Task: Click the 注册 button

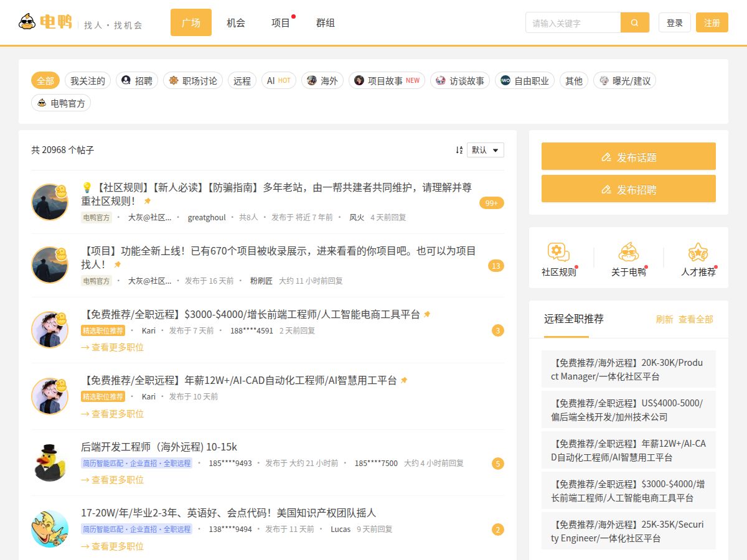Action: (x=712, y=22)
